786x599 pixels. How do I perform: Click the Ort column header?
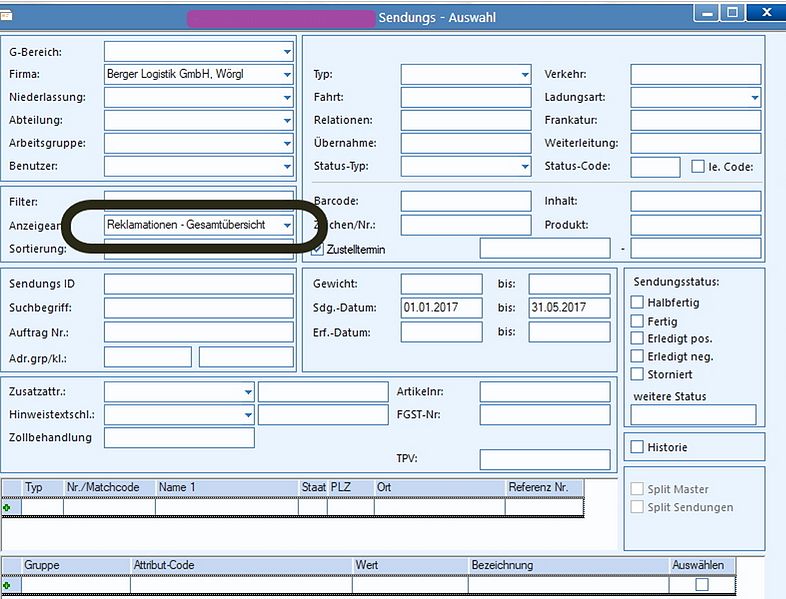[x=439, y=487]
